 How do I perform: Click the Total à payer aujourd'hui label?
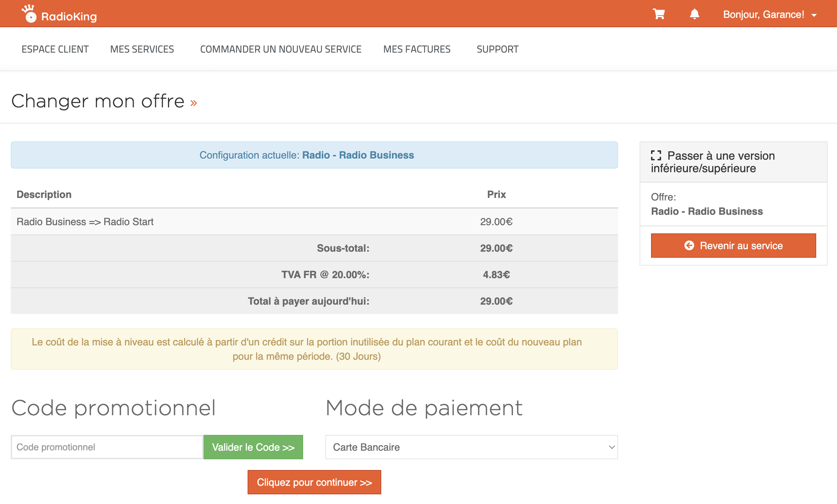[309, 301]
